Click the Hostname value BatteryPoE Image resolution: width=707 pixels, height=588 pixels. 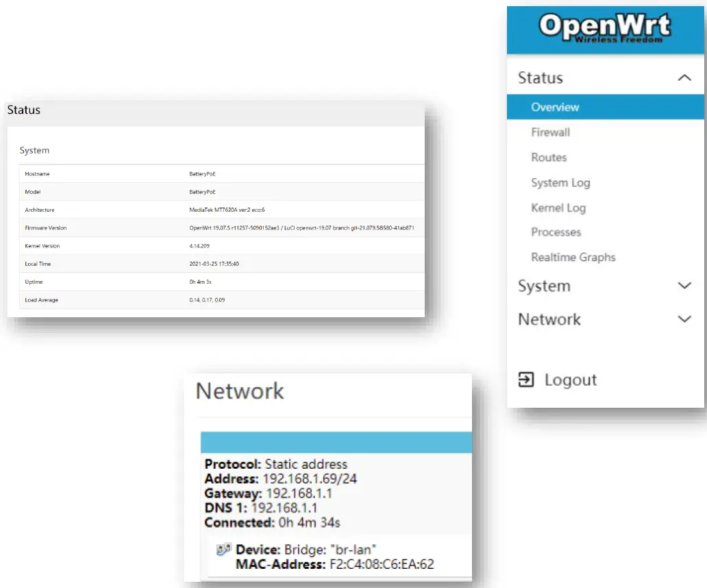point(203,173)
